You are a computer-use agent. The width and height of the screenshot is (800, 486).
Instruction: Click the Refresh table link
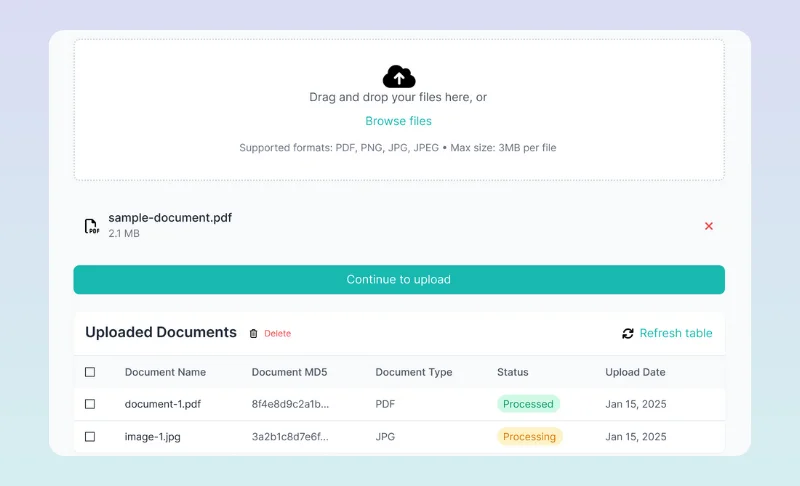(676, 333)
